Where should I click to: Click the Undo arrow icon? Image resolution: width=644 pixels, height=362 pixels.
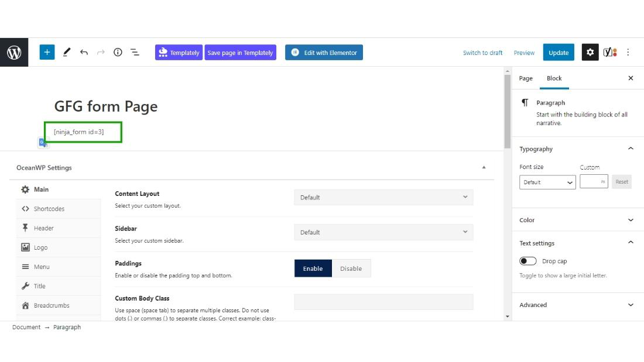coord(84,52)
